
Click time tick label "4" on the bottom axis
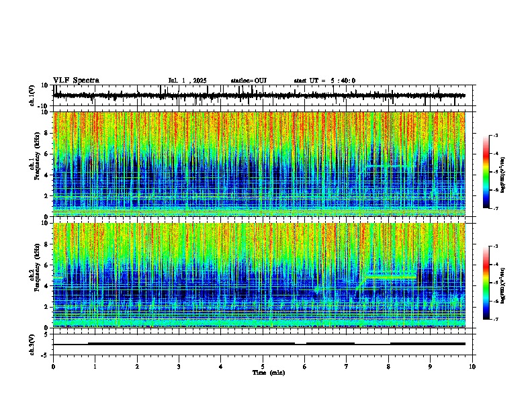[221, 367]
